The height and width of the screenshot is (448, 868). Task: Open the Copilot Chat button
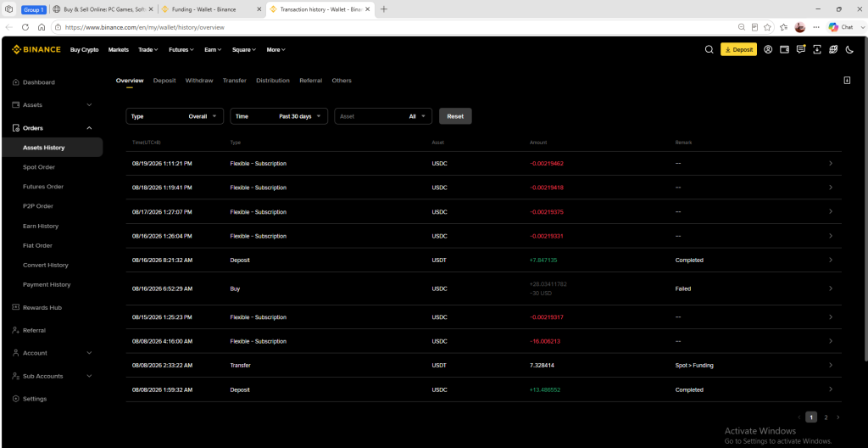tap(842, 26)
